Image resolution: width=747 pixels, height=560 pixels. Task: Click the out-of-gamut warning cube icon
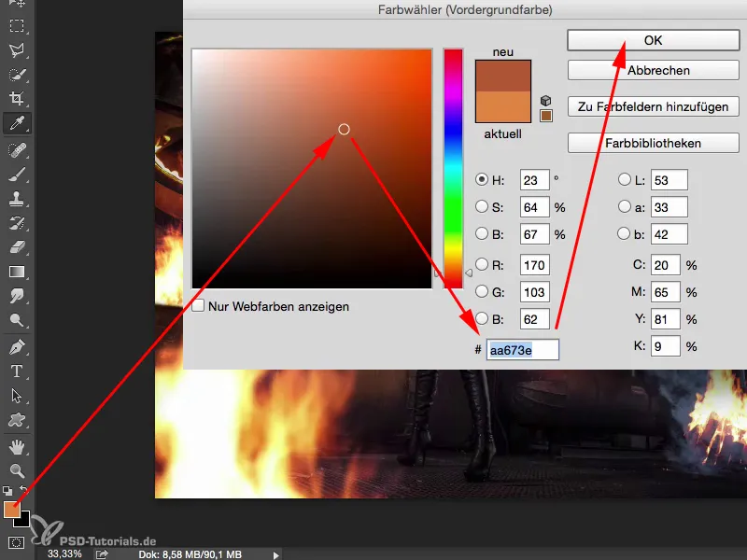point(546,101)
